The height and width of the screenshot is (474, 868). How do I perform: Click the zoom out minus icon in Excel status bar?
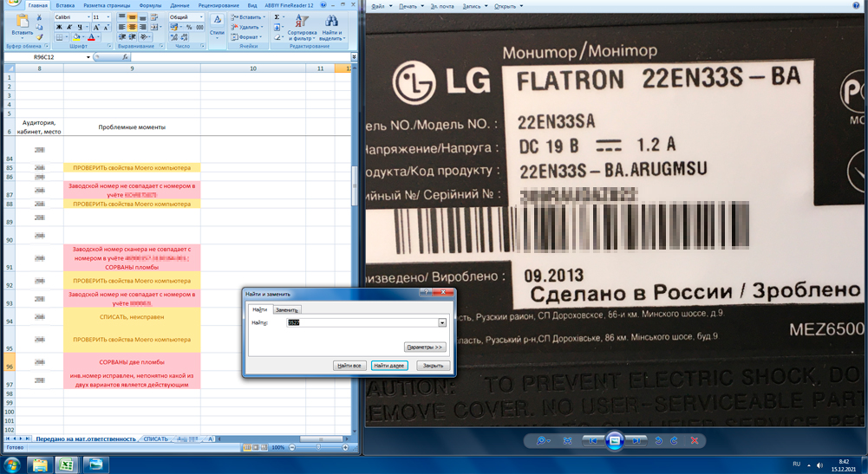coord(291,447)
